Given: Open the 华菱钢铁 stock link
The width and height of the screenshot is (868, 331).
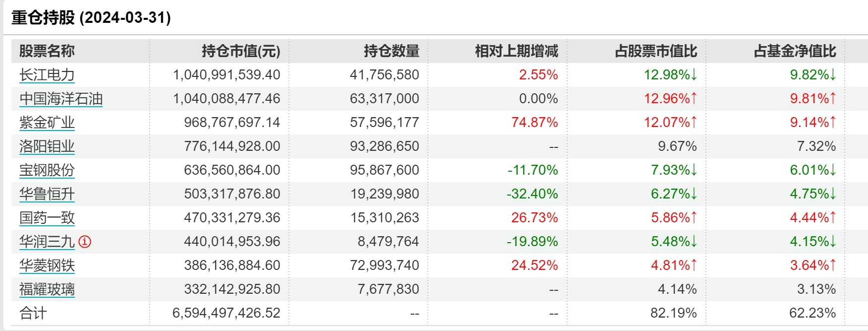Looking at the screenshot, I should tap(47, 265).
